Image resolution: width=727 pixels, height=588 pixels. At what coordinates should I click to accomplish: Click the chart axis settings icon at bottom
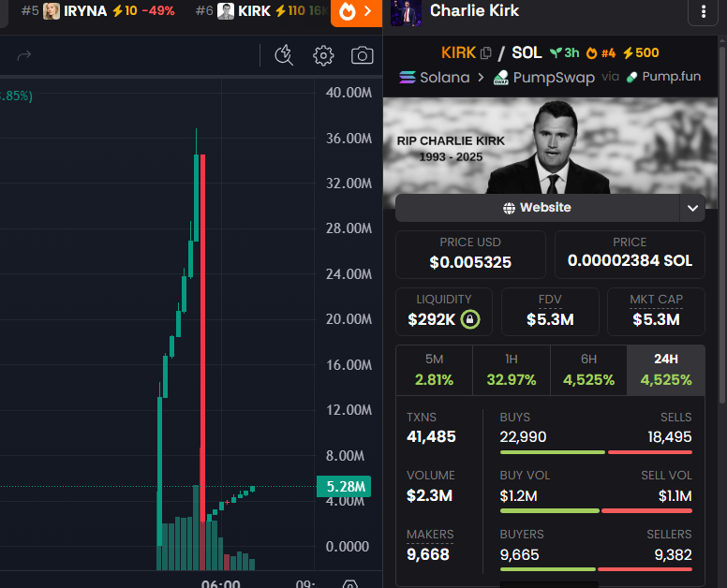click(350, 584)
